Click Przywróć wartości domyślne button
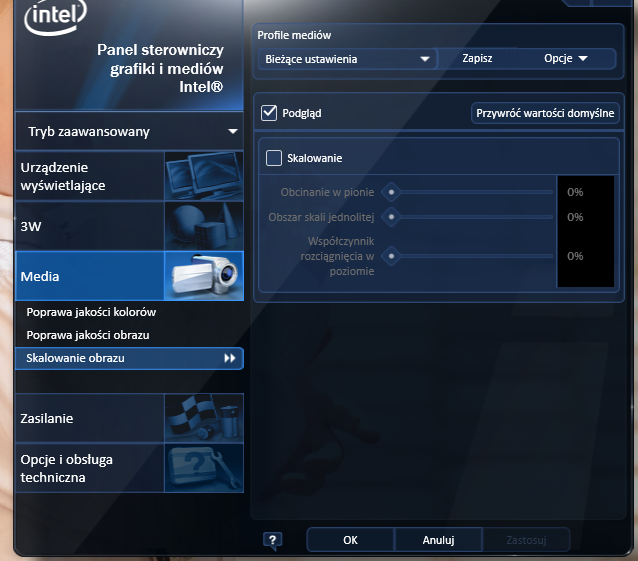Viewport: 638px width, 561px height. pyautogui.click(x=545, y=113)
